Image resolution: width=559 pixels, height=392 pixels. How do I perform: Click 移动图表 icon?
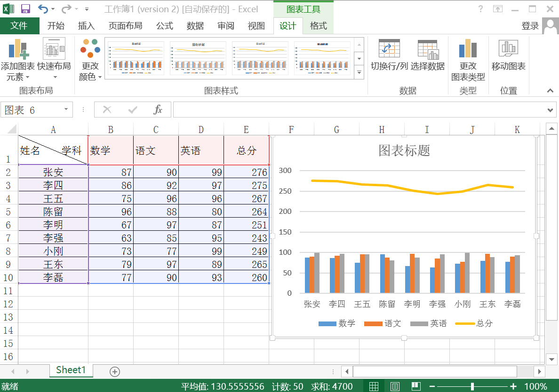click(508, 48)
